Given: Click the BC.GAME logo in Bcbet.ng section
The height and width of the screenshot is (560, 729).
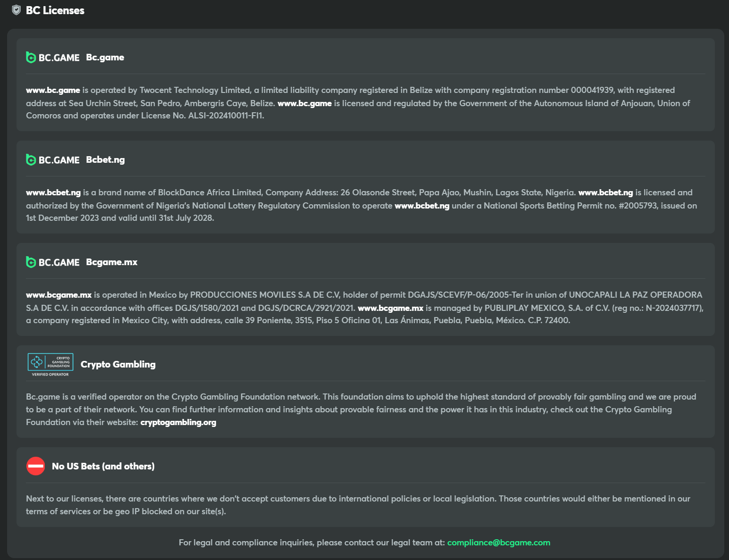Looking at the screenshot, I should point(52,160).
